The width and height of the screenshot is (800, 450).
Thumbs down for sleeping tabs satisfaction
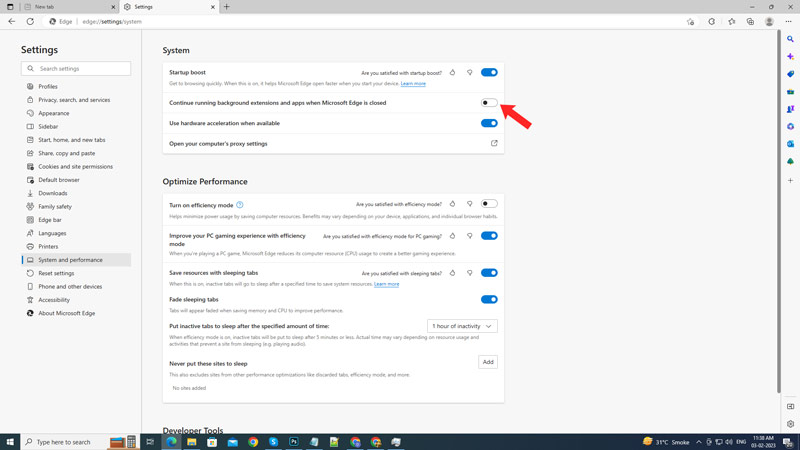tap(469, 273)
